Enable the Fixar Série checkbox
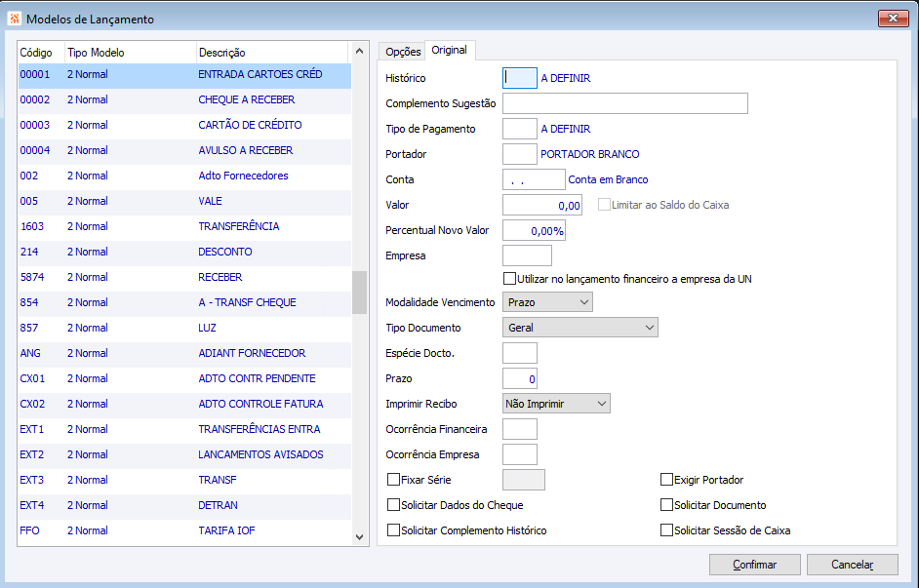The width and height of the screenshot is (919, 588). coord(394,480)
